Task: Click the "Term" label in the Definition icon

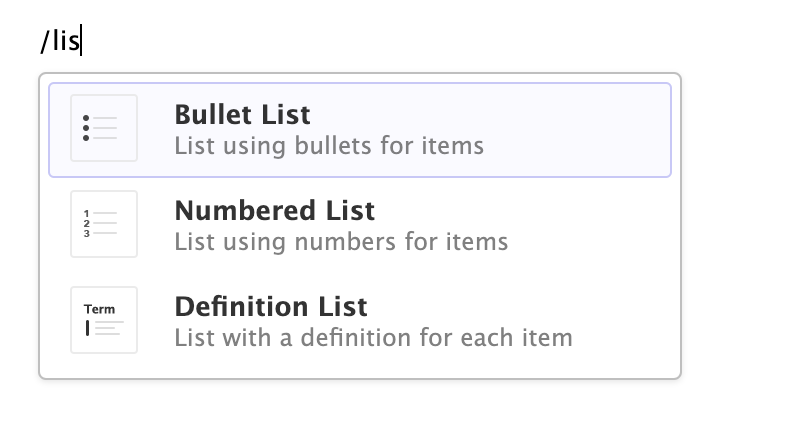Action: [x=100, y=309]
